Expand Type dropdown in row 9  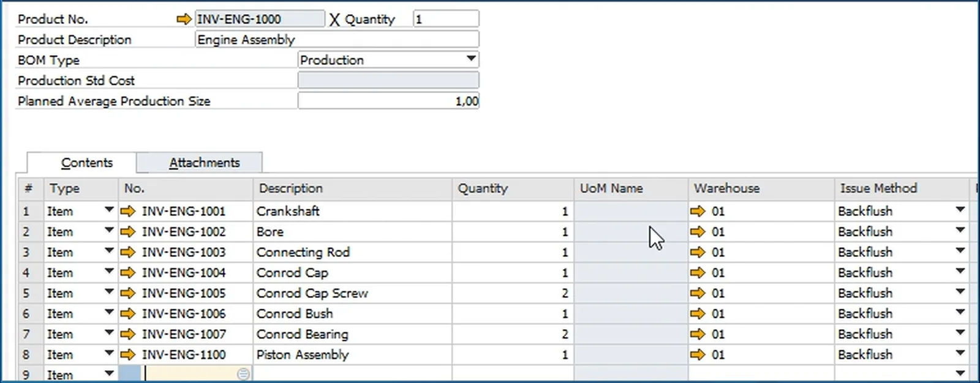click(x=109, y=374)
